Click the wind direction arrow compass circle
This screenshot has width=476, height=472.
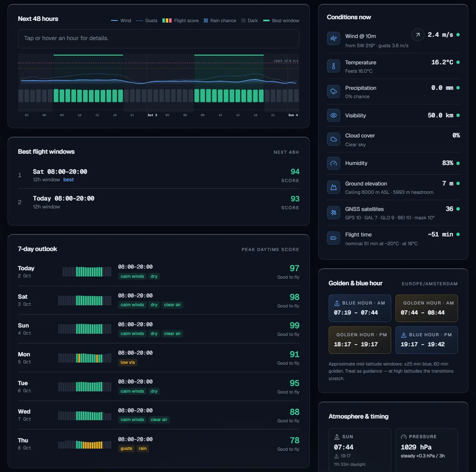point(418,35)
